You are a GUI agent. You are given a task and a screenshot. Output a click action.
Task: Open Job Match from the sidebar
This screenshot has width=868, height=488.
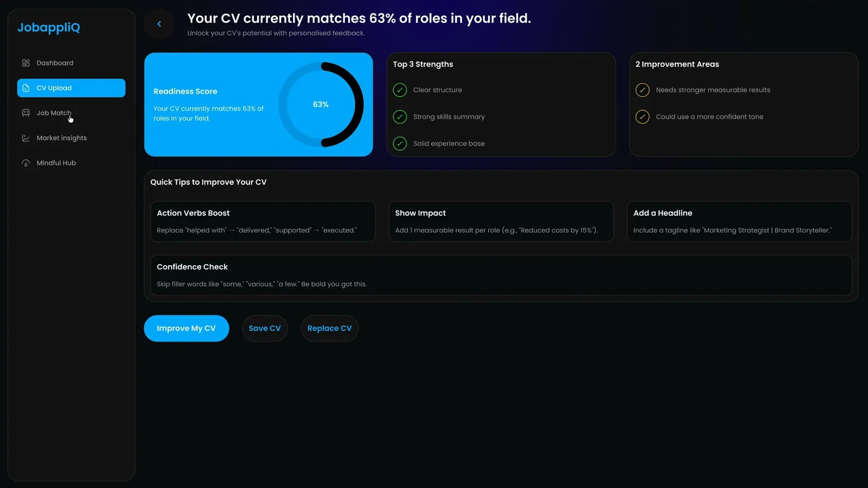(71, 113)
